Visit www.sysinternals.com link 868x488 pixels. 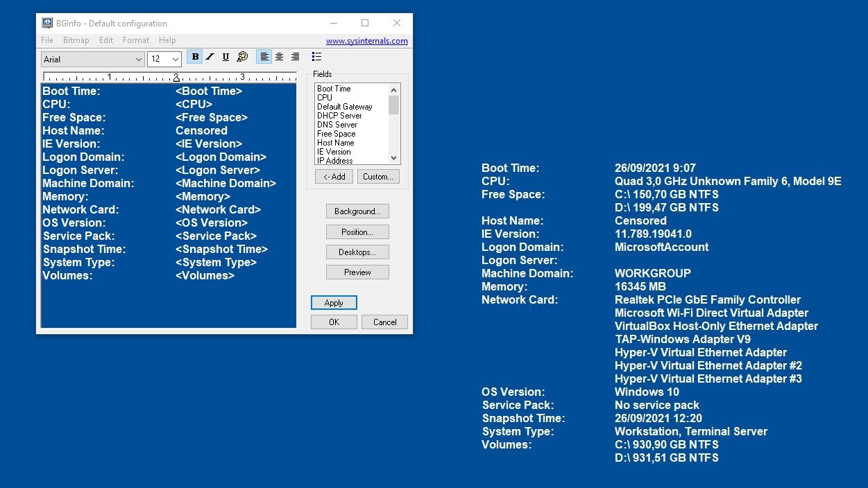366,41
